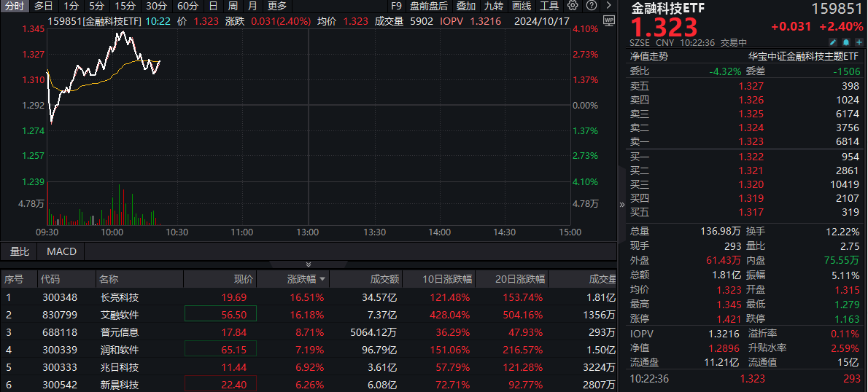Image resolution: width=868 pixels, height=392 pixels.
Task: Click the 净值走势 link
Action: tap(648, 56)
